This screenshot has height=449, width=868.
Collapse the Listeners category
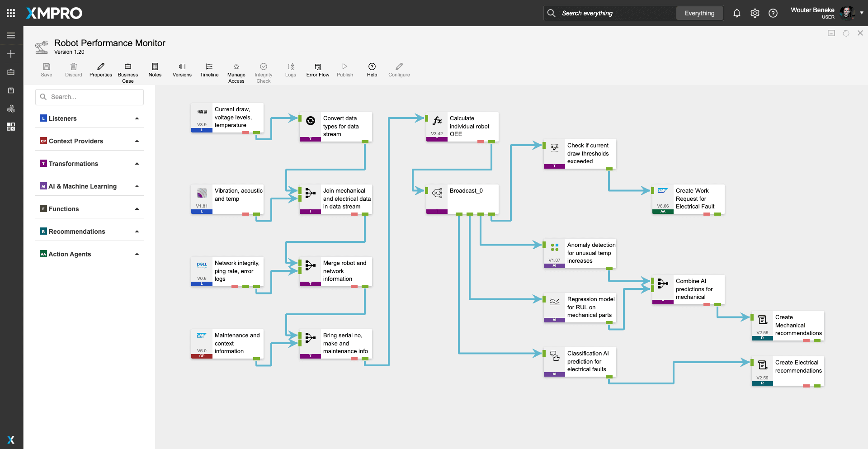pyautogui.click(x=137, y=118)
